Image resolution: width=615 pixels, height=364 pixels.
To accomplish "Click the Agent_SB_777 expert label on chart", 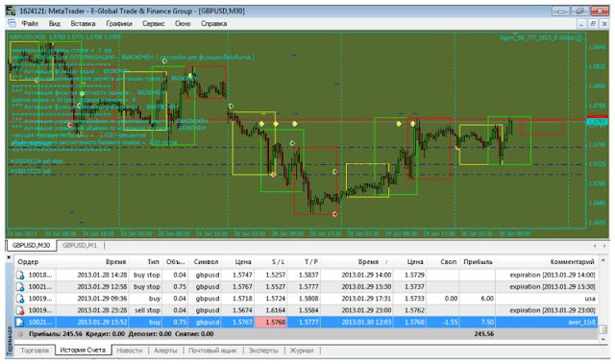I will pyautogui.click(x=541, y=38).
